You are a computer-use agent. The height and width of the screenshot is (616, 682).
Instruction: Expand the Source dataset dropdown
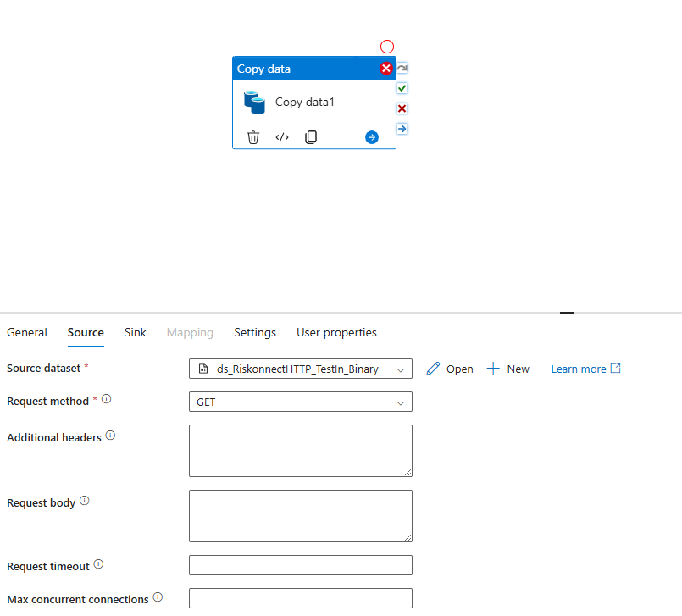(301, 369)
